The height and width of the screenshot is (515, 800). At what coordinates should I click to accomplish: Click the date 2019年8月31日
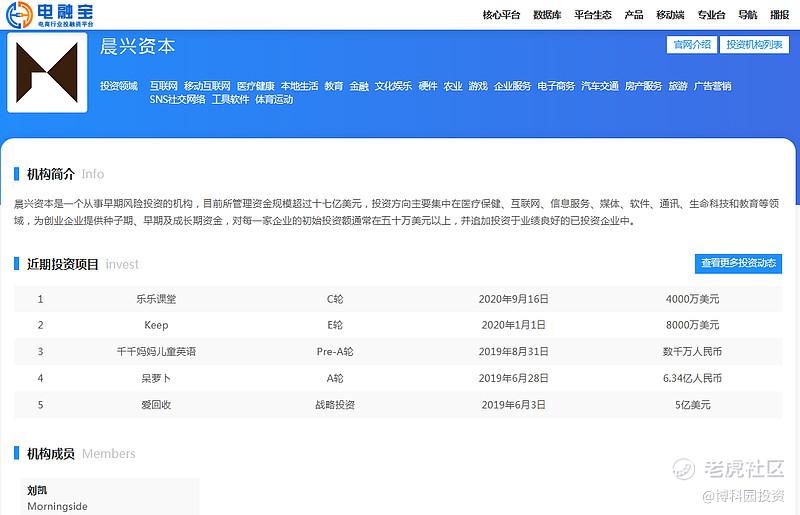click(513, 352)
